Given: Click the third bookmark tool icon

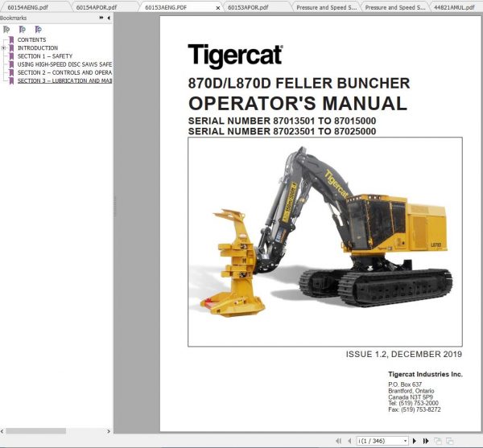Looking at the screenshot, I should (38, 30).
